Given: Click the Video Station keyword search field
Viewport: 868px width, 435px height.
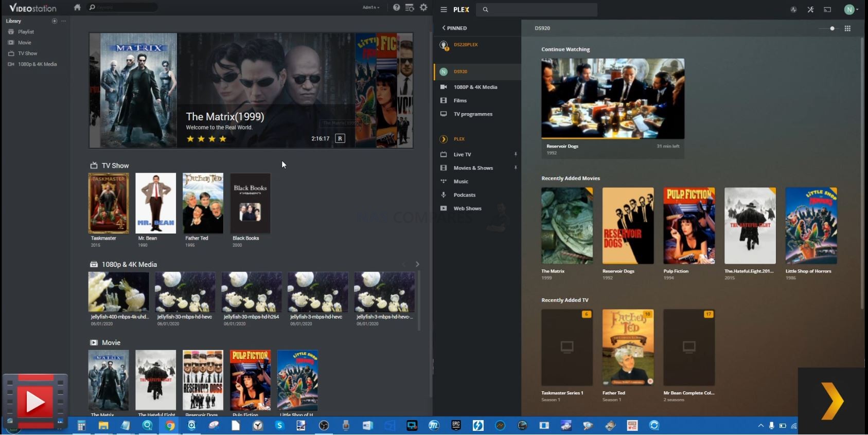Looking at the screenshot, I should click(122, 7).
